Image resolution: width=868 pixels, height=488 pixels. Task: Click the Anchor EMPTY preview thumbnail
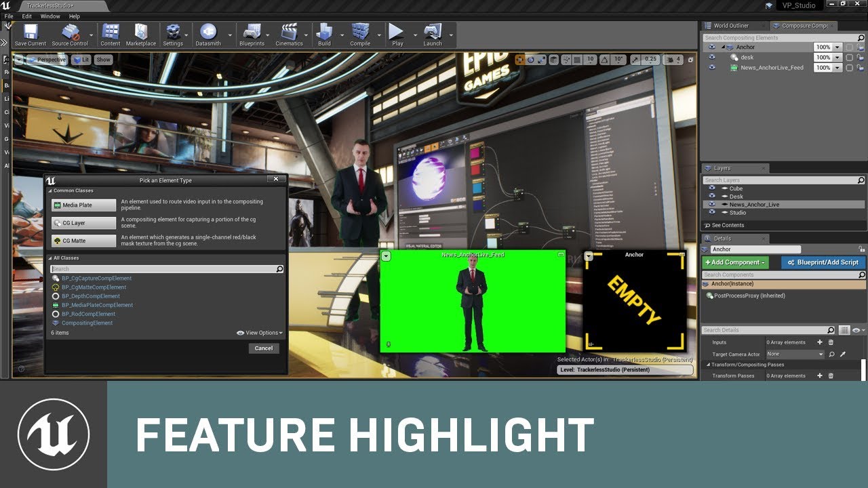(634, 301)
